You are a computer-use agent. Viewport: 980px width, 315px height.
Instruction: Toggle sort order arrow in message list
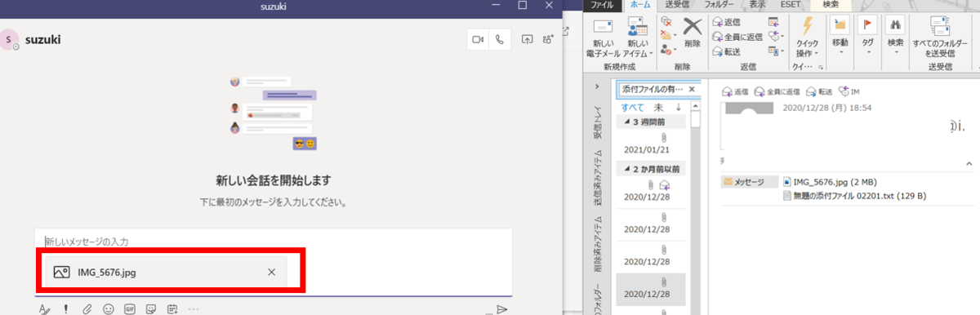tap(679, 107)
